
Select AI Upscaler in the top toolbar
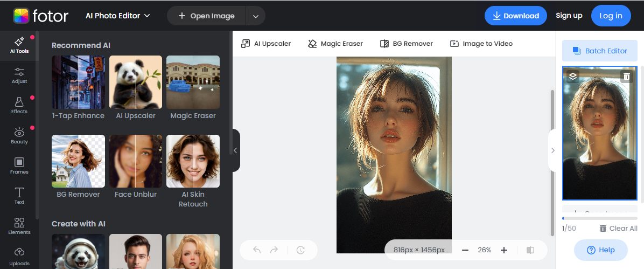click(x=266, y=44)
